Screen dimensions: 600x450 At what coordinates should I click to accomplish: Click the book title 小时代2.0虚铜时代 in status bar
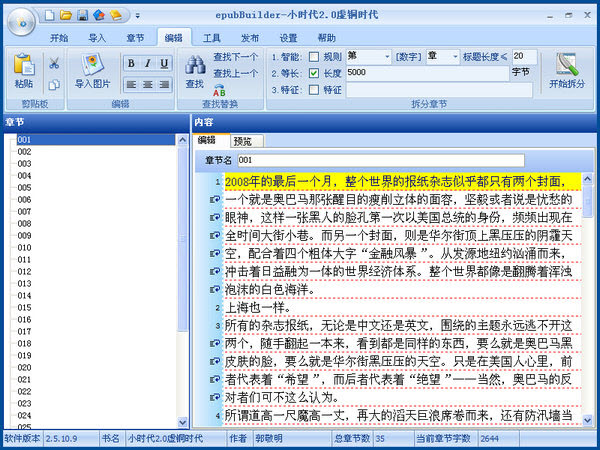(x=166, y=439)
